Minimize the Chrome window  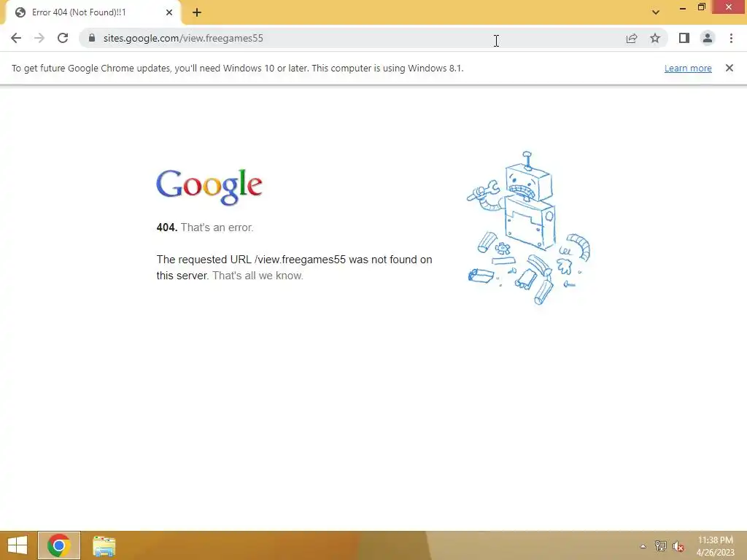click(x=683, y=8)
